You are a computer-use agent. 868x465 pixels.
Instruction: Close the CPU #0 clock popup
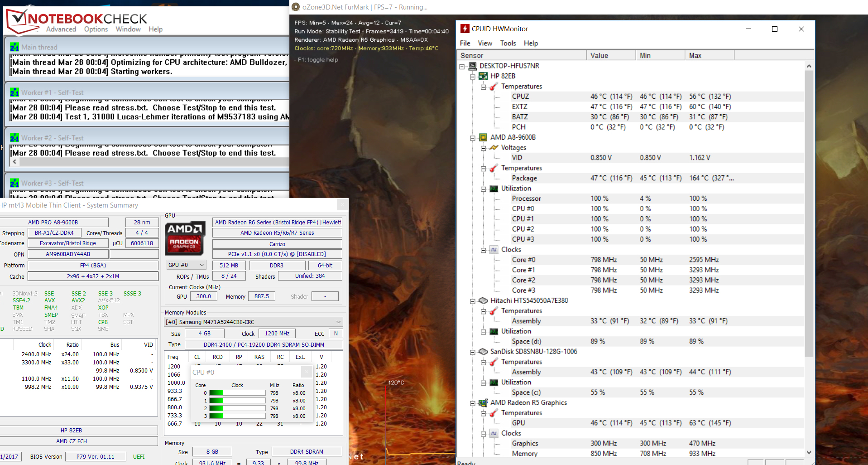coord(307,372)
